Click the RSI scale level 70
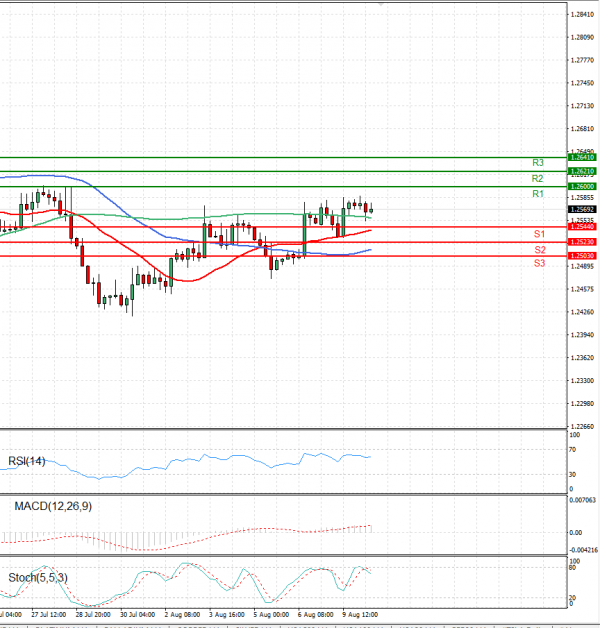Viewport: 600px width, 628px height. tap(572, 450)
